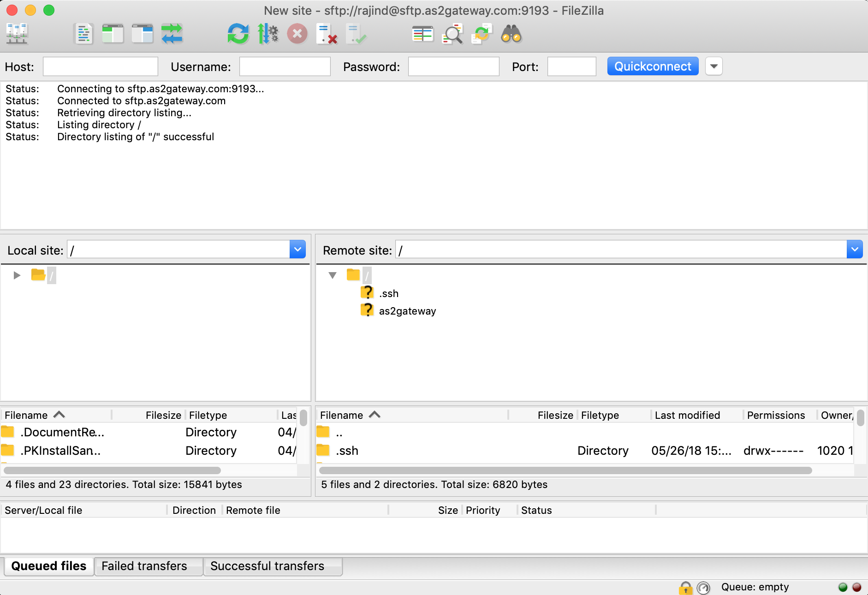Select the .ssh folder in remote tree
This screenshot has width=868, height=595.
[389, 294]
